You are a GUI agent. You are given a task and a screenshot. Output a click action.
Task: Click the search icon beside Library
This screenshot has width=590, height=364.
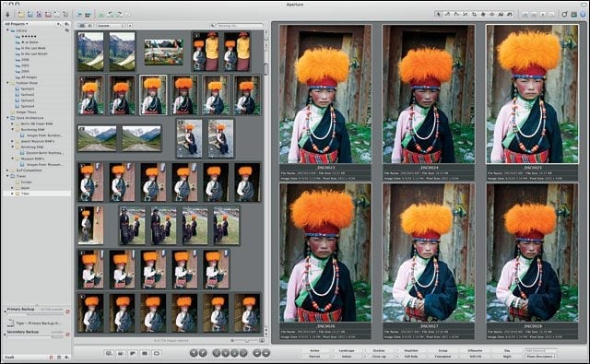pyautogui.click(x=67, y=30)
